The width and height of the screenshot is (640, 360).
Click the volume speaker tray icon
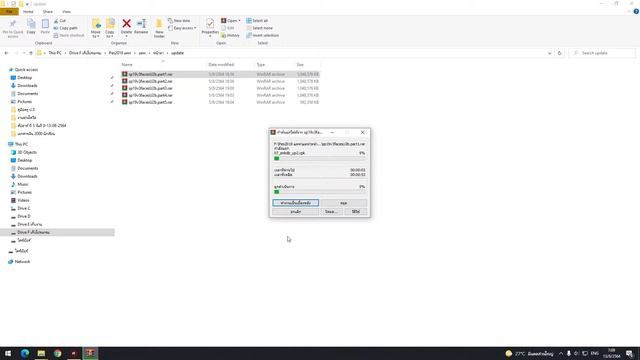coord(576,353)
